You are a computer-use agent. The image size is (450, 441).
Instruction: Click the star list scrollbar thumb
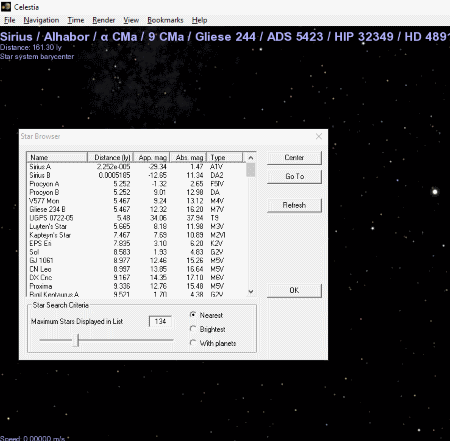(251, 169)
